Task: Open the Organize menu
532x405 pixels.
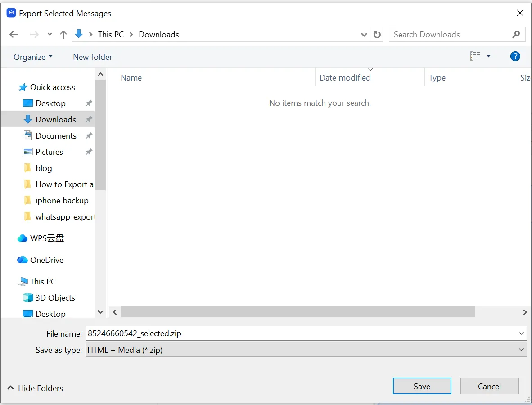Action: (33, 57)
